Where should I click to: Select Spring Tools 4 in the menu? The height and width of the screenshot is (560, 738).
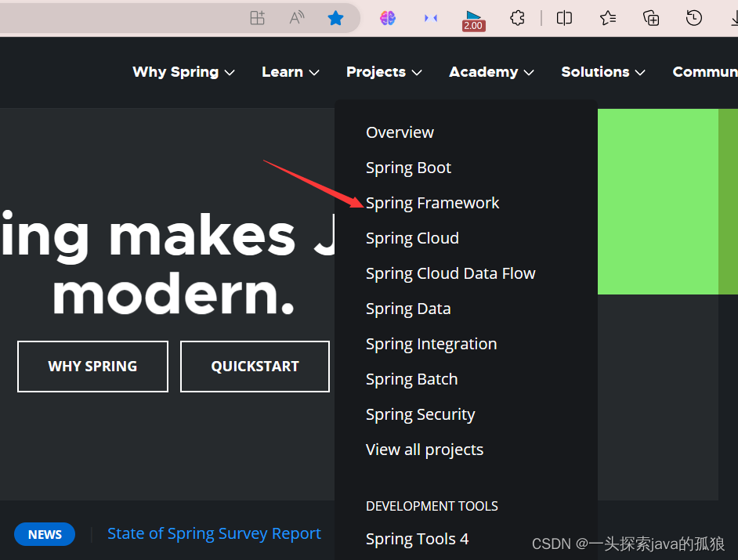[x=418, y=540]
